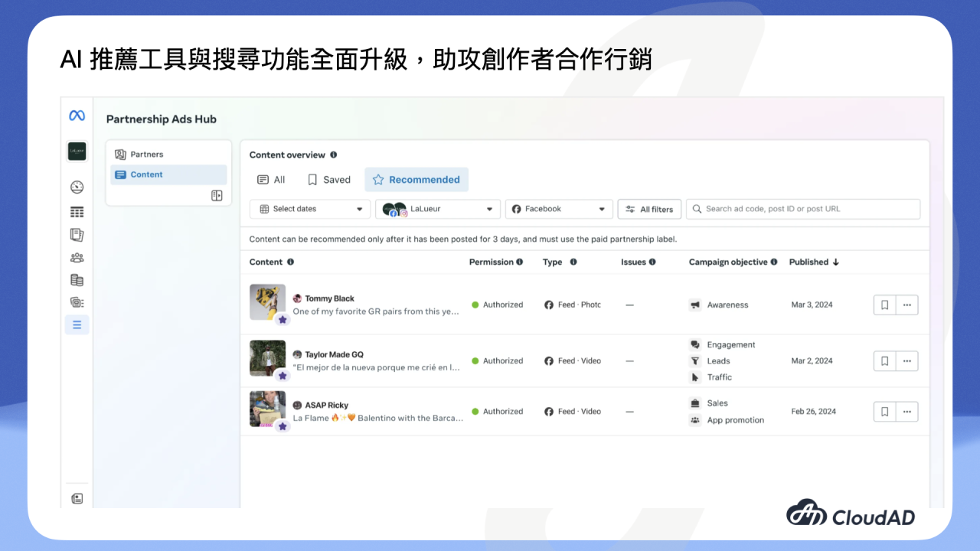Click the ASAP Ricky creator name

click(x=326, y=405)
